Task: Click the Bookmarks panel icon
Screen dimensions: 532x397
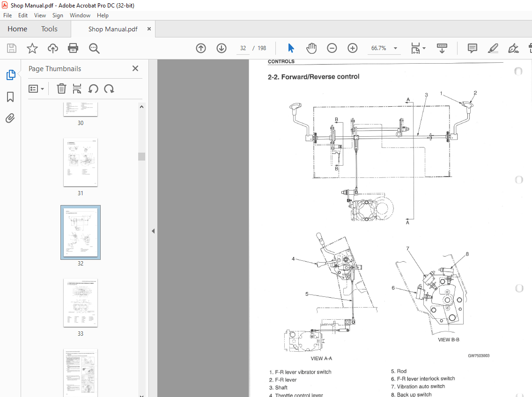Action: click(x=10, y=97)
